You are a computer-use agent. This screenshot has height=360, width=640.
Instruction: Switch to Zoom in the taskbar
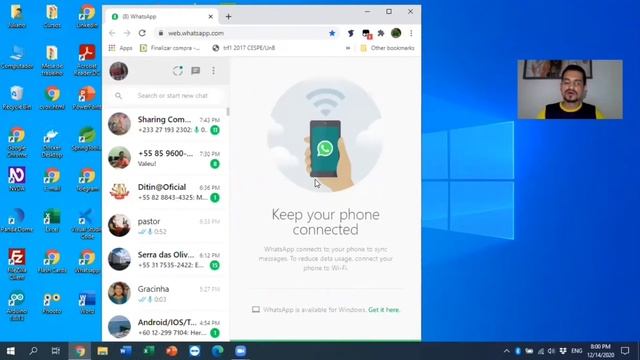click(240, 351)
